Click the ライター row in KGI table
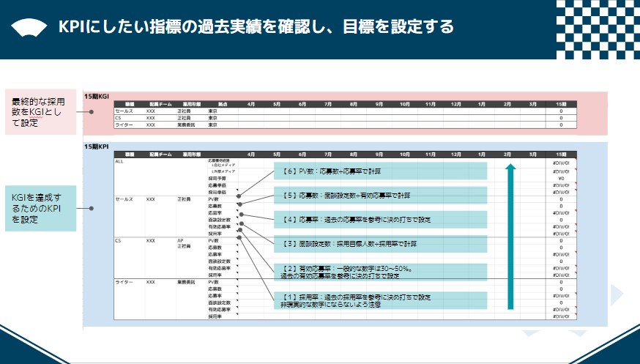640x364 pixels. (123, 125)
